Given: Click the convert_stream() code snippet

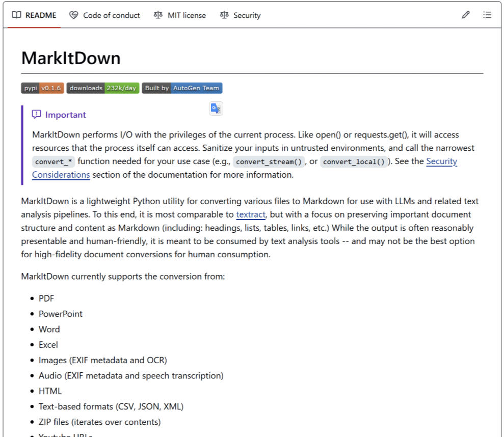Looking at the screenshot, I should (x=269, y=161).
